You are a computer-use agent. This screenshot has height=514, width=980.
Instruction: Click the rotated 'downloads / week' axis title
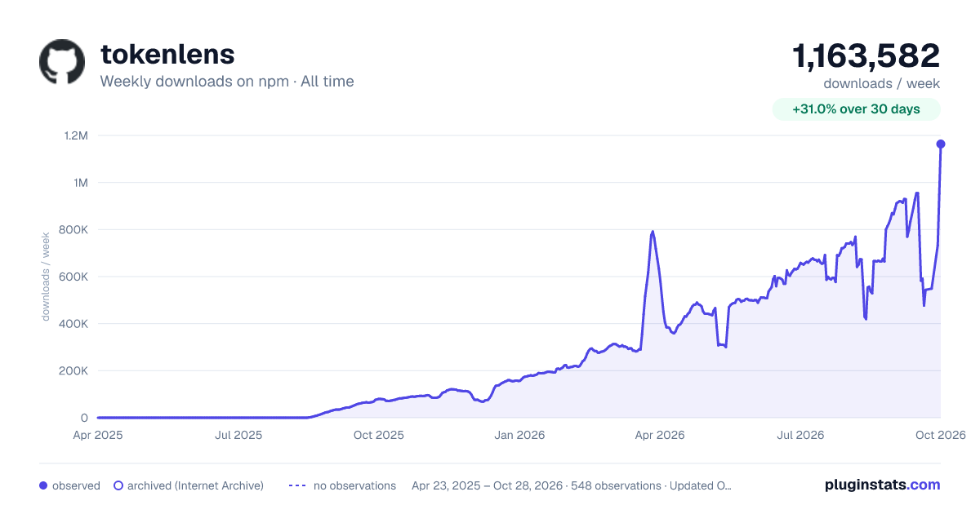(x=46, y=277)
